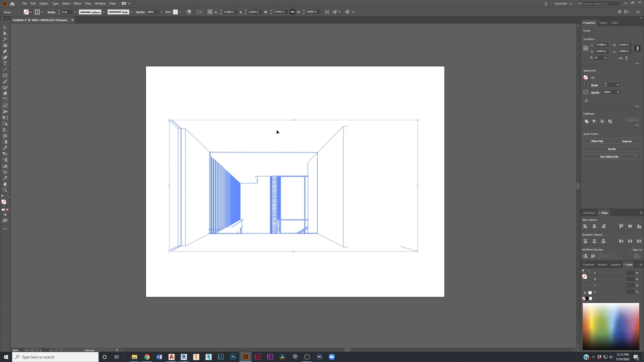
Task: Open the Basic brush definition dropdown
Action: click(131, 12)
